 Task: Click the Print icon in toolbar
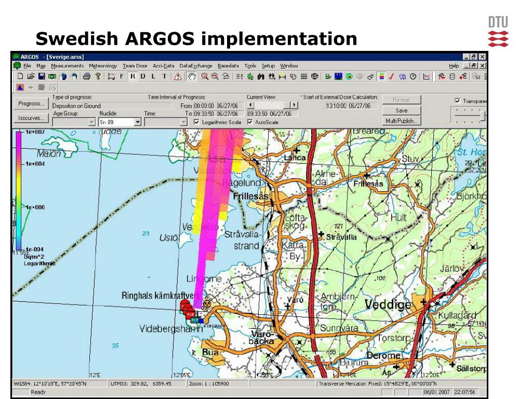coord(87,76)
